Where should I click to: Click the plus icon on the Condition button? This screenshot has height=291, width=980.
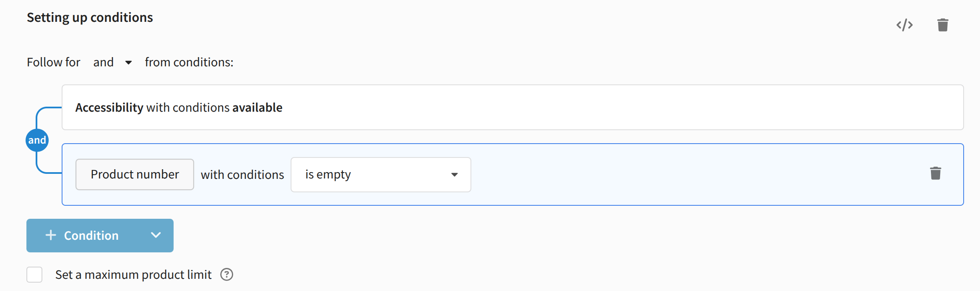point(51,235)
